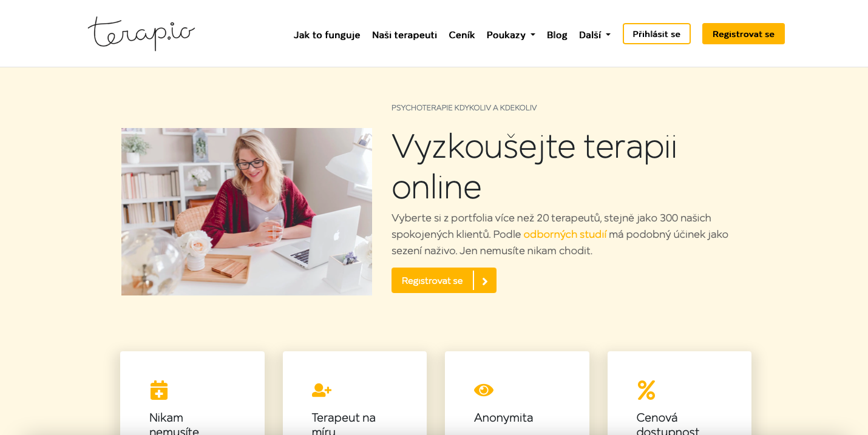Open the Další dropdown menu

(x=594, y=35)
